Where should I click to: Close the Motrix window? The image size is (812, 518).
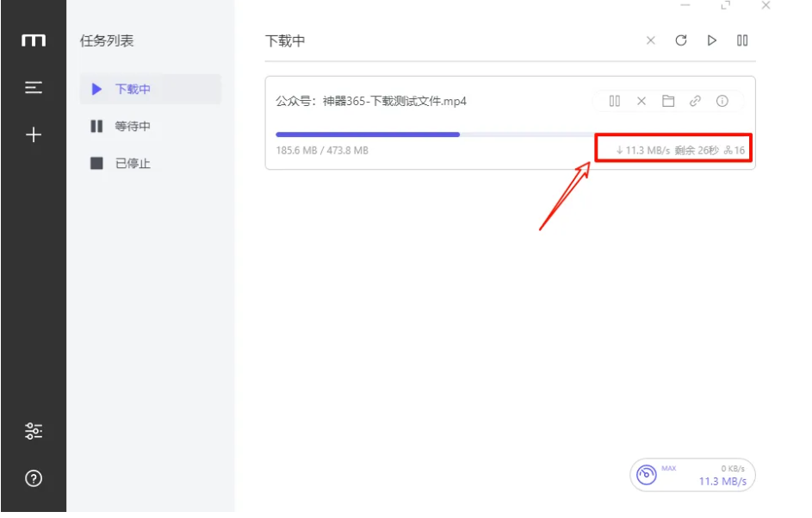(766, 5)
